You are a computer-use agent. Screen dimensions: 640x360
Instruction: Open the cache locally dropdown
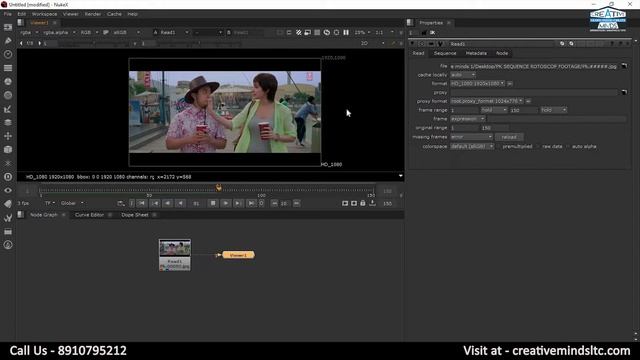point(463,75)
